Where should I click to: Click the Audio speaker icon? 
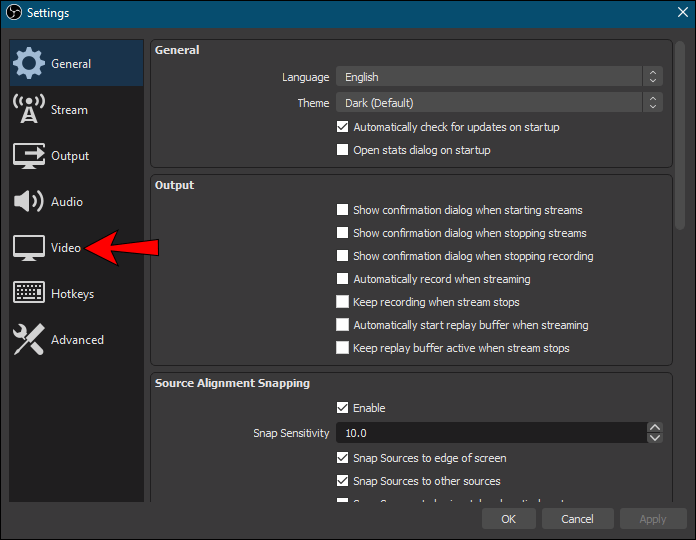28,202
